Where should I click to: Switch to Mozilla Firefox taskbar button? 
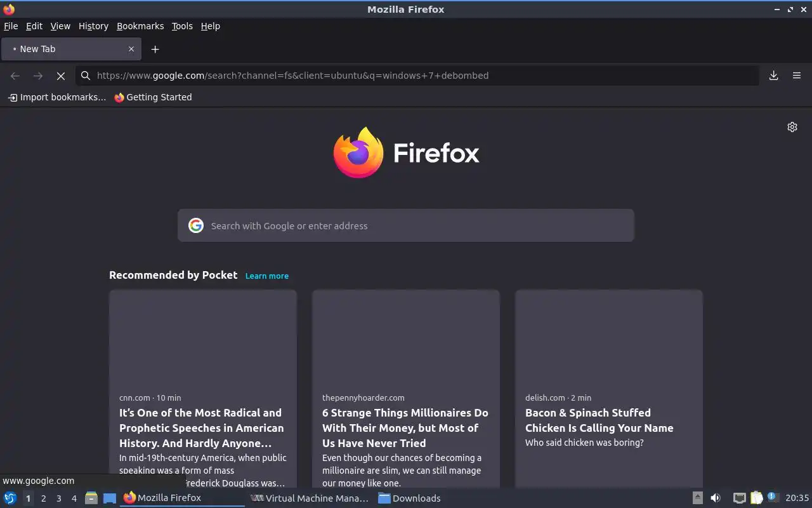point(183,498)
